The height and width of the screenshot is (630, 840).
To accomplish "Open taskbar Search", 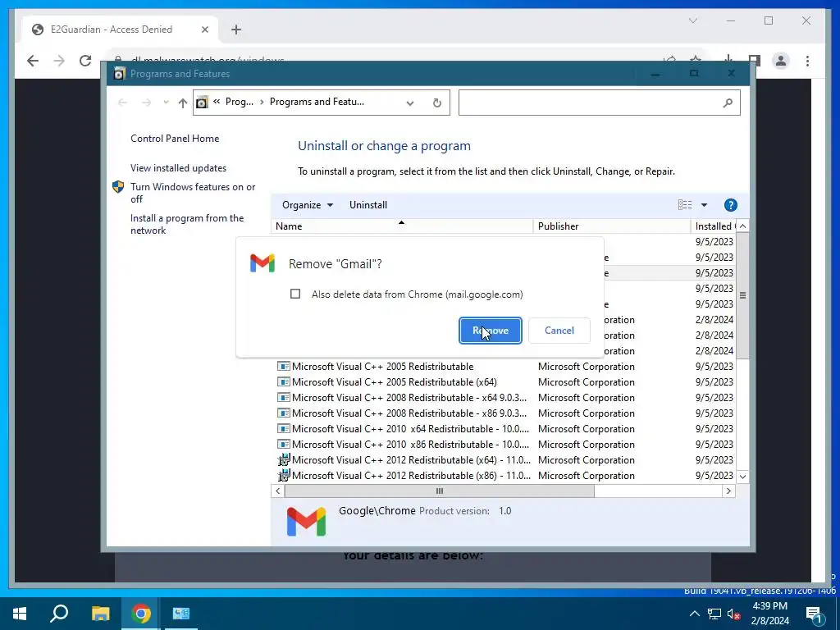I will click(59, 614).
